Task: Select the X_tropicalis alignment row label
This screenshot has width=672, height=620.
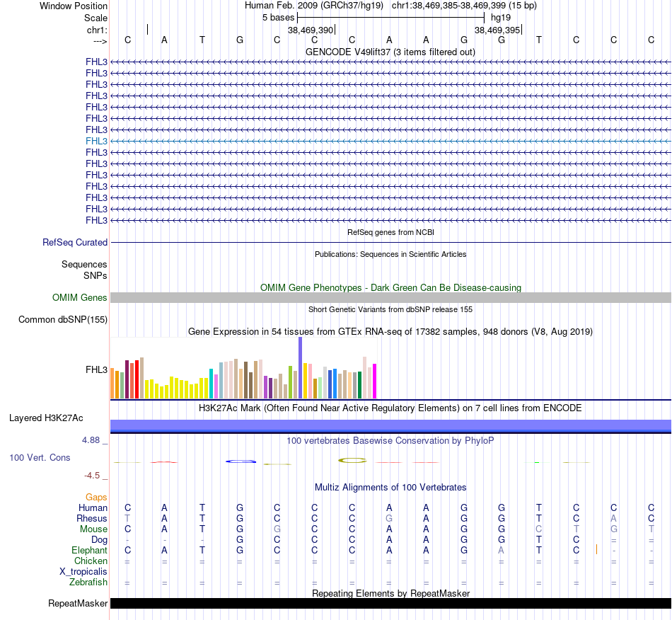Action: (x=83, y=572)
